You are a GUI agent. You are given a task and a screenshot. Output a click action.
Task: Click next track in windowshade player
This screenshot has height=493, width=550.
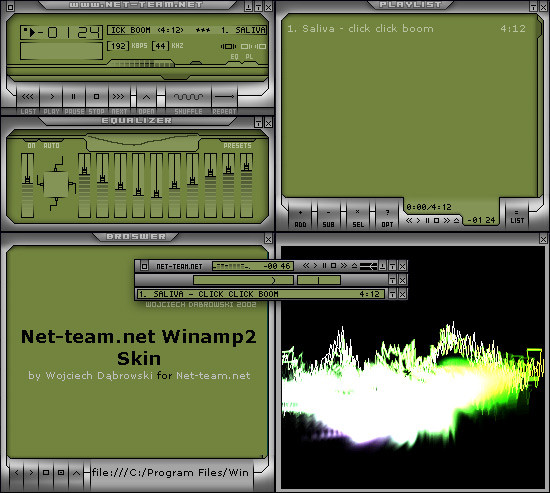(344, 266)
